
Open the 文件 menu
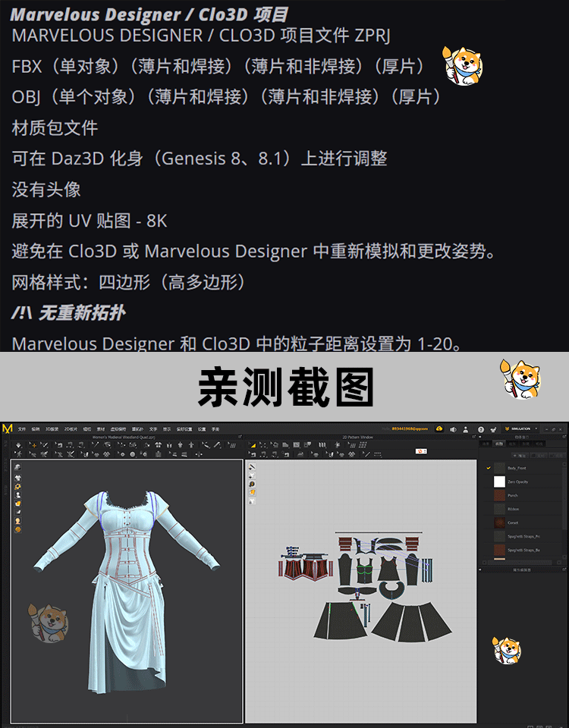tap(22, 429)
